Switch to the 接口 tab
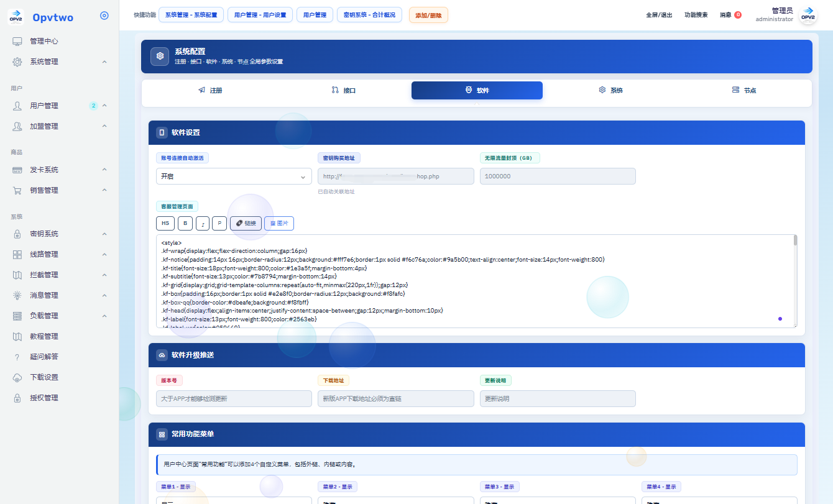The image size is (833, 504). coord(344,90)
